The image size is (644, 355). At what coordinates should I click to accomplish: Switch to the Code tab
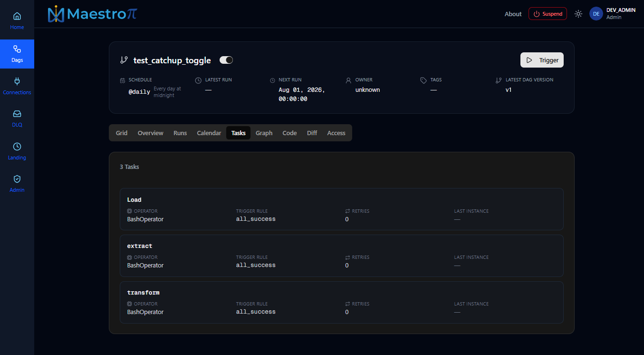(289, 133)
